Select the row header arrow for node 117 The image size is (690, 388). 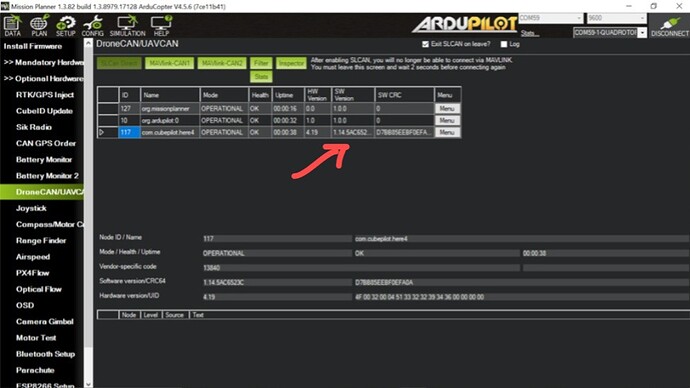pyautogui.click(x=107, y=132)
